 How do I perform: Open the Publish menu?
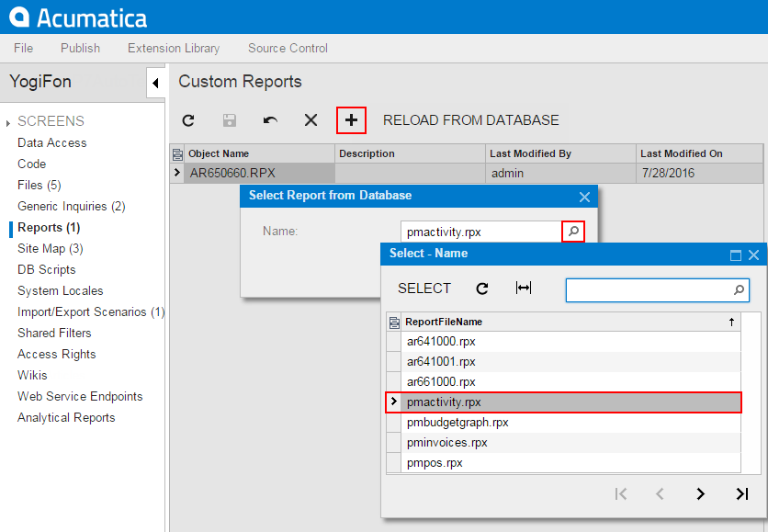[x=80, y=48]
